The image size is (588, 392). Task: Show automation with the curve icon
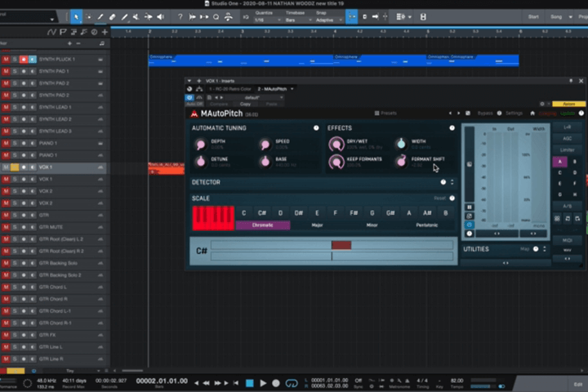click(x=51, y=32)
